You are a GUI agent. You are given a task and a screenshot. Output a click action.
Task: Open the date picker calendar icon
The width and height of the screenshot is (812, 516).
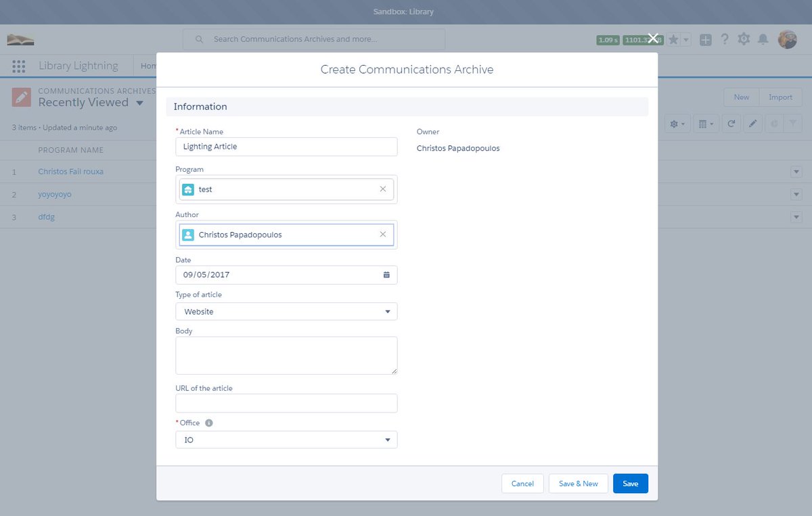point(386,275)
